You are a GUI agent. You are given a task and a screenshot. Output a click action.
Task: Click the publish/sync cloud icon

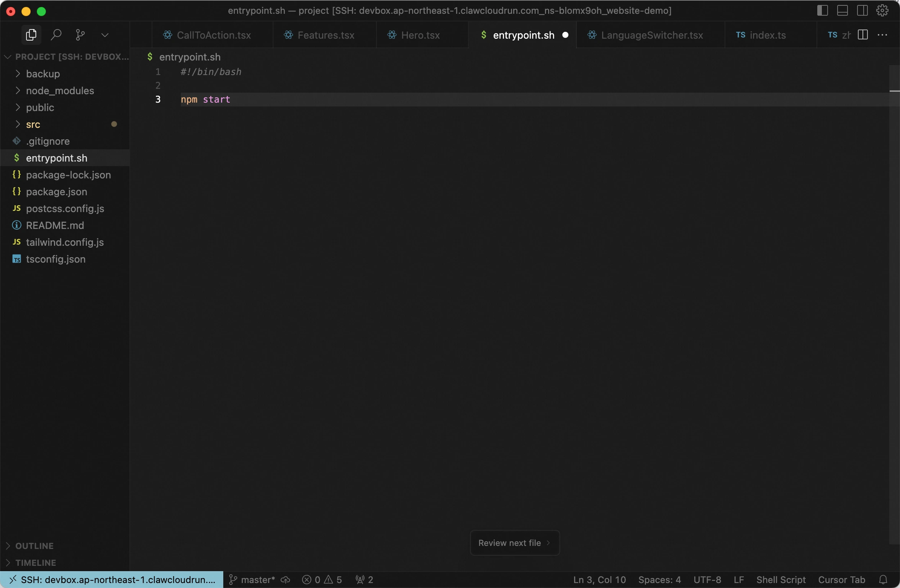point(285,580)
